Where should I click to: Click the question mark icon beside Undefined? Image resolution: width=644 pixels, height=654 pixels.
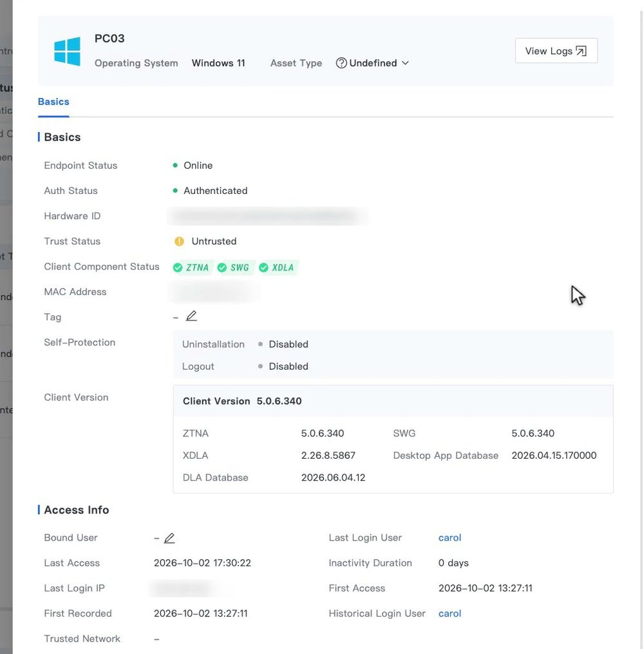341,63
